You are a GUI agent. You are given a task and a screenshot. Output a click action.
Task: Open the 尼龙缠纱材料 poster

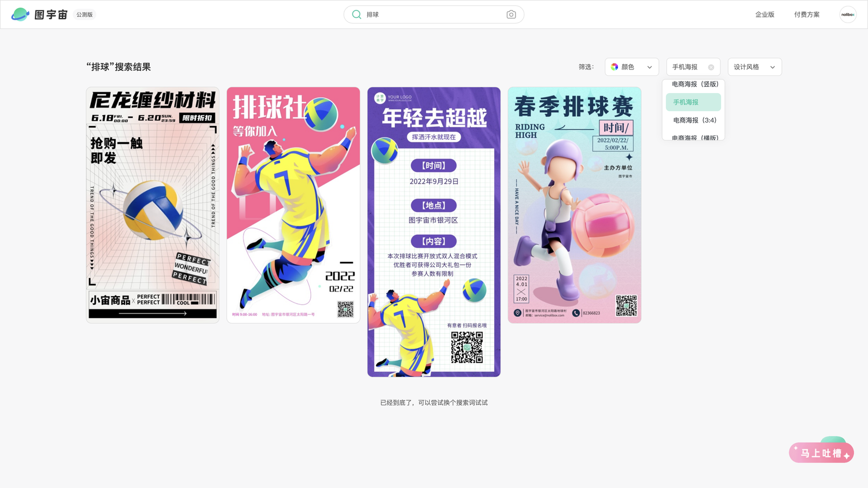[x=153, y=205]
